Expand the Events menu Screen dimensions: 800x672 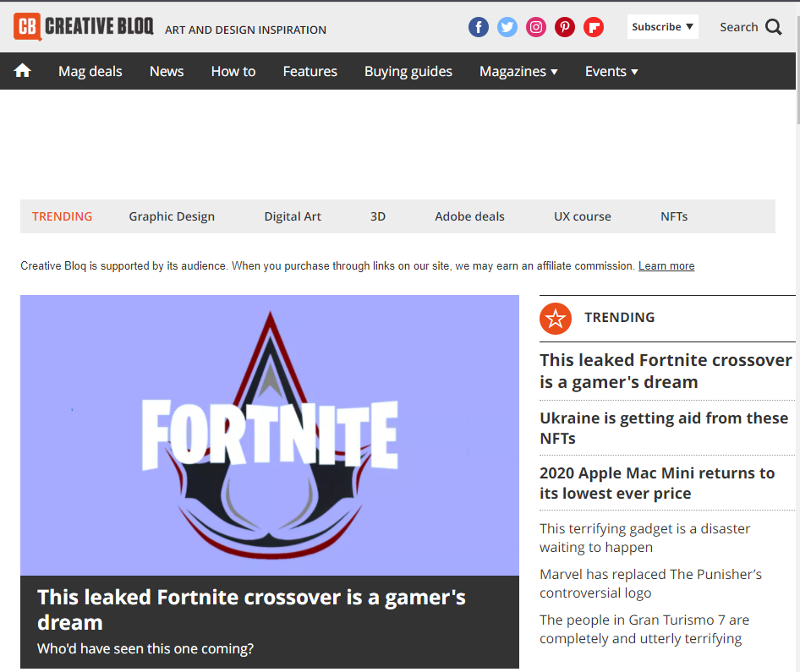click(611, 71)
